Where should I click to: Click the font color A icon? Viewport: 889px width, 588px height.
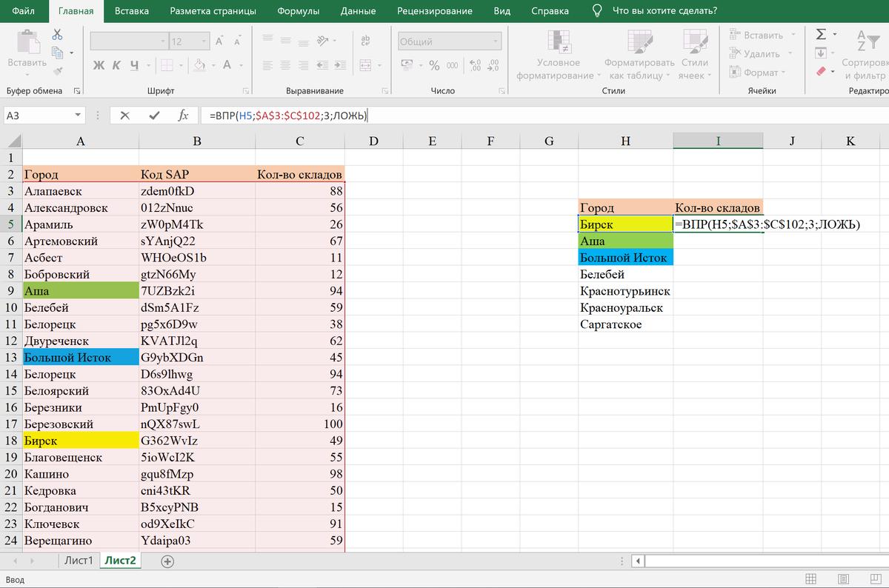228,65
